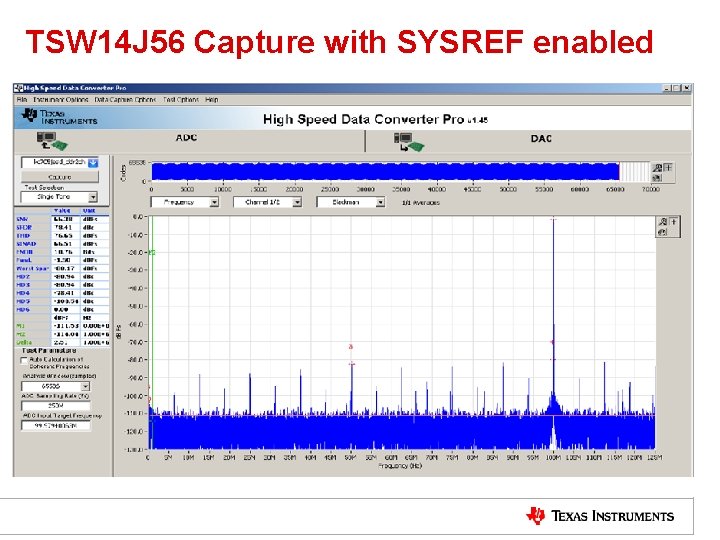The height and width of the screenshot is (540, 720).
Task: Click the ADC capture board icon
Action: click(51, 141)
